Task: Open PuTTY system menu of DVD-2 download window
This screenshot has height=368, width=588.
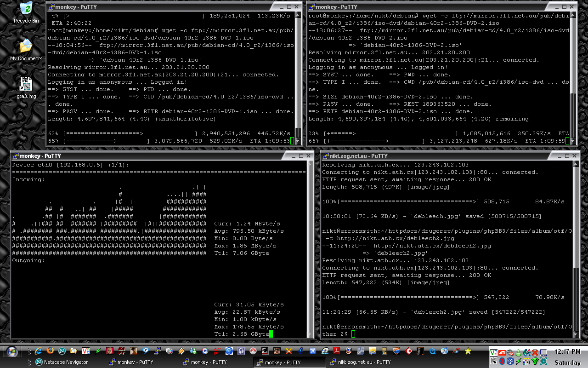Action: (x=312, y=7)
